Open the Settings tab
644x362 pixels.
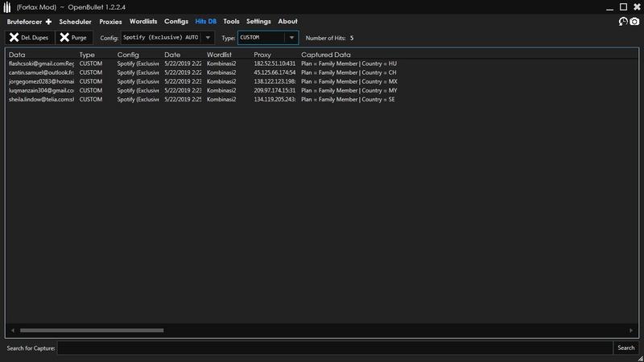click(258, 22)
